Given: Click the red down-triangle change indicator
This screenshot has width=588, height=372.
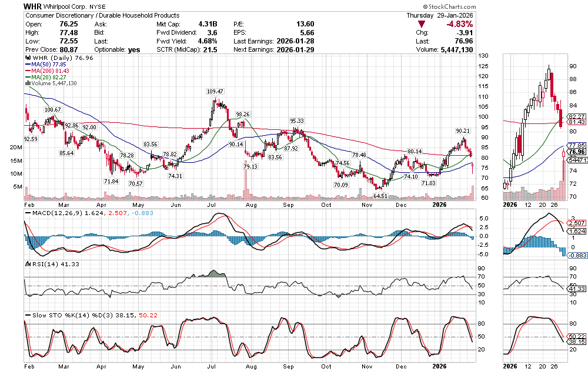Looking at the screenshot, I should 422,24.
